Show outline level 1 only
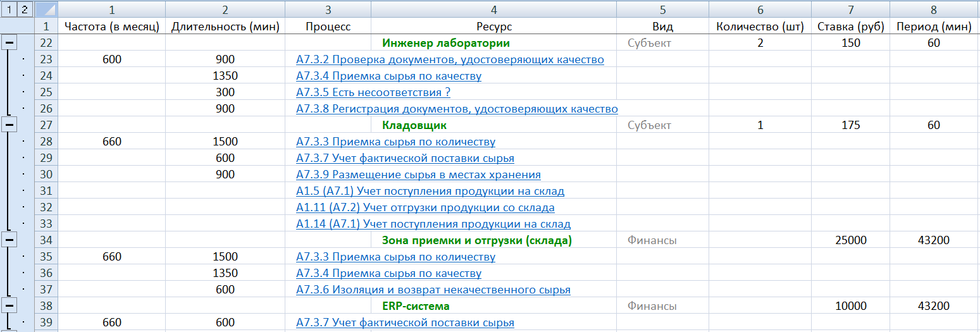The image size is (980, 332). tap(8, 9)
